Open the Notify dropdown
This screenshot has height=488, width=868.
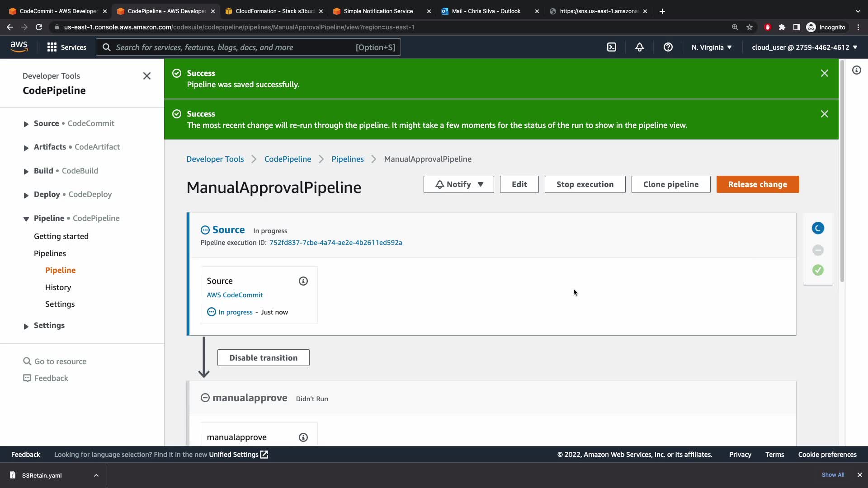[x=458, y=184]
